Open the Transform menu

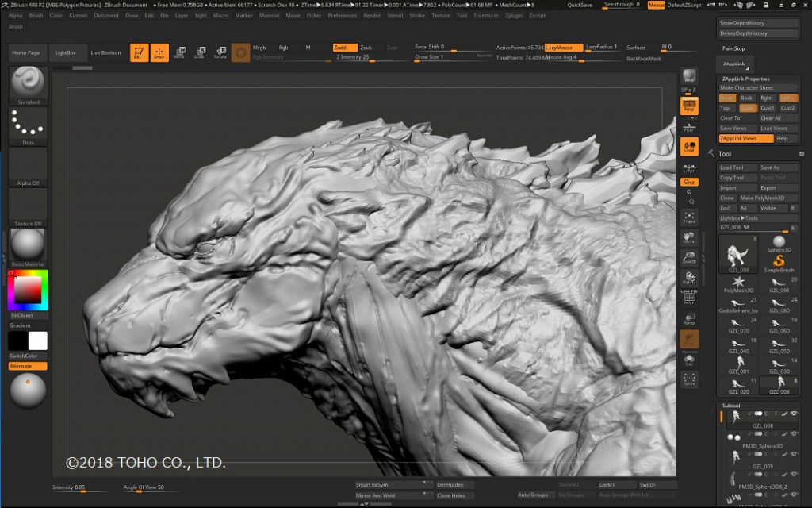tap(486, 16)
